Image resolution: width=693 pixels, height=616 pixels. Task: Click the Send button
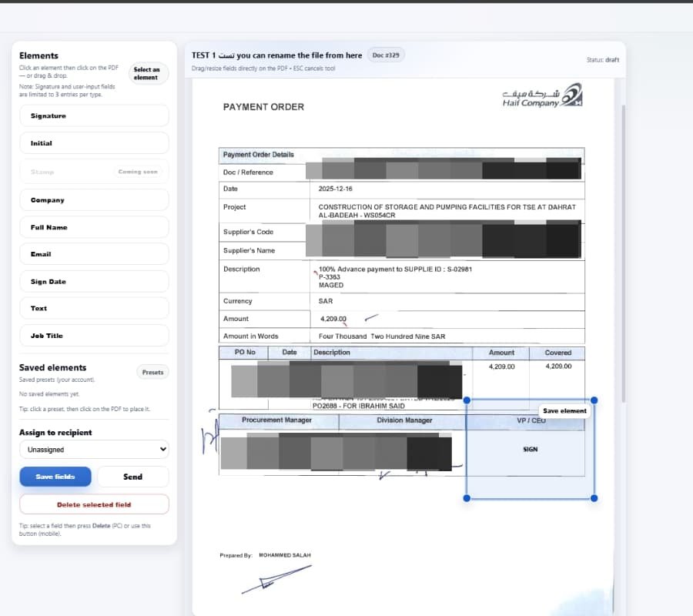pyautogui.click(x=132, y=476)
